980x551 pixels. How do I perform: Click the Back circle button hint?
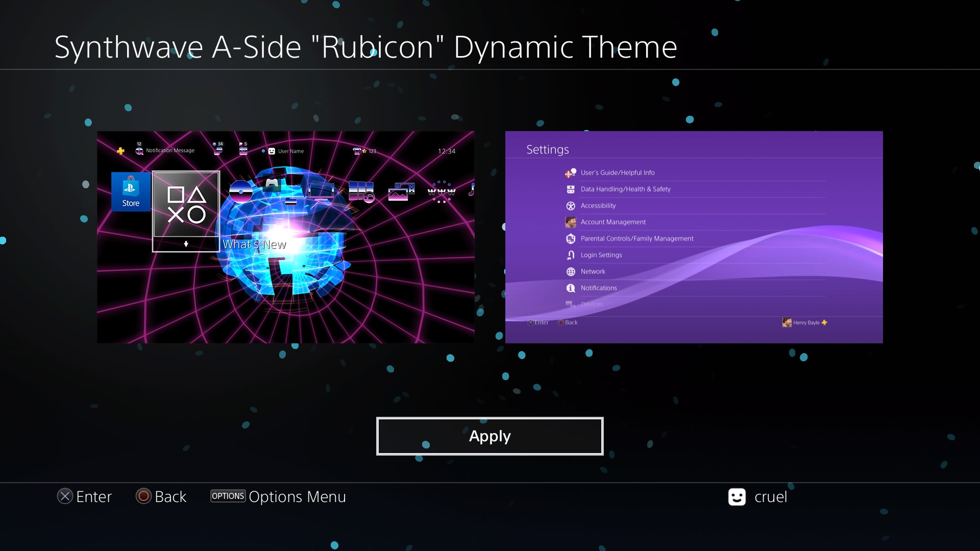tap(143, 496)
